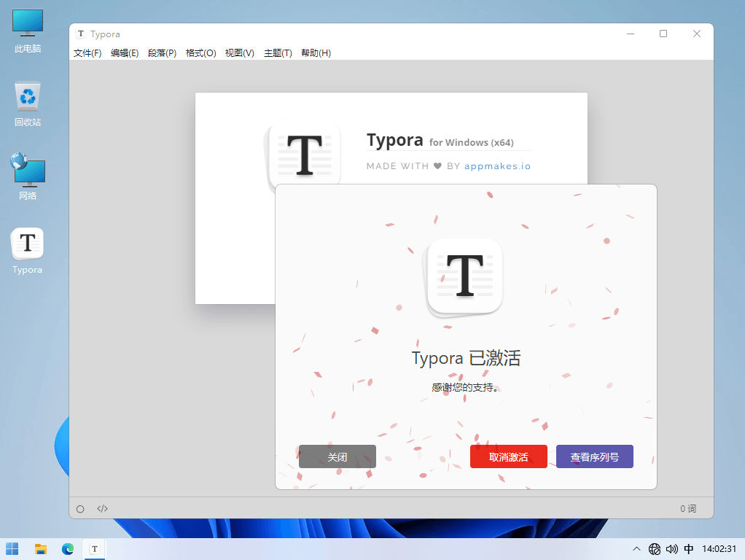Open Microsoft Edge from the taskbar

pos(68,548)
